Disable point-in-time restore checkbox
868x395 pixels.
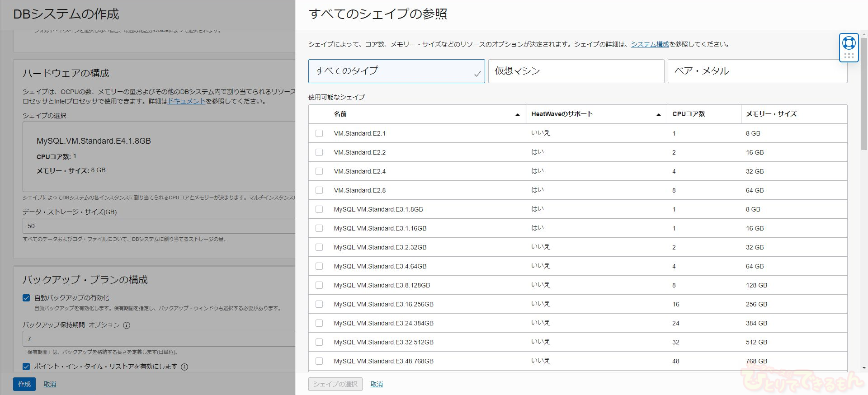(x=26, y=367)
